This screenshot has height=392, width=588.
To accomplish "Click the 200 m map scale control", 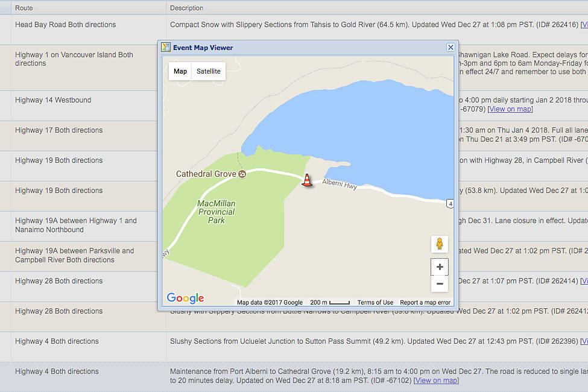I will click(330, 303).
